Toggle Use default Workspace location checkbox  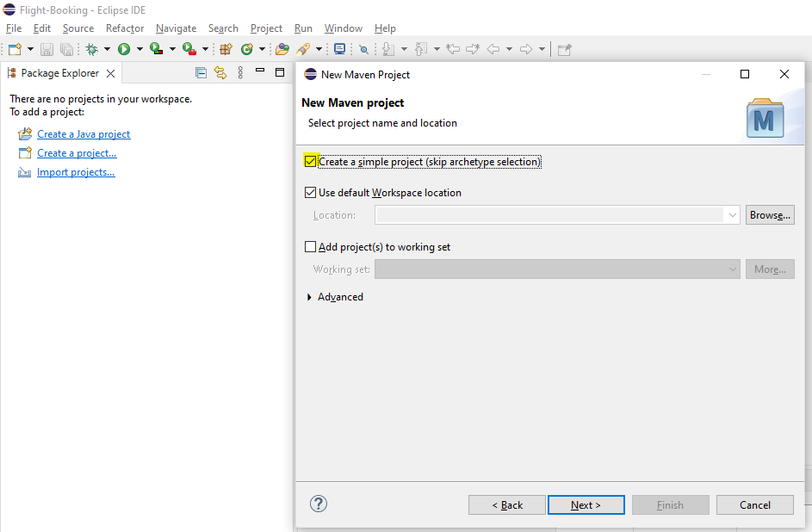point(310,193)
